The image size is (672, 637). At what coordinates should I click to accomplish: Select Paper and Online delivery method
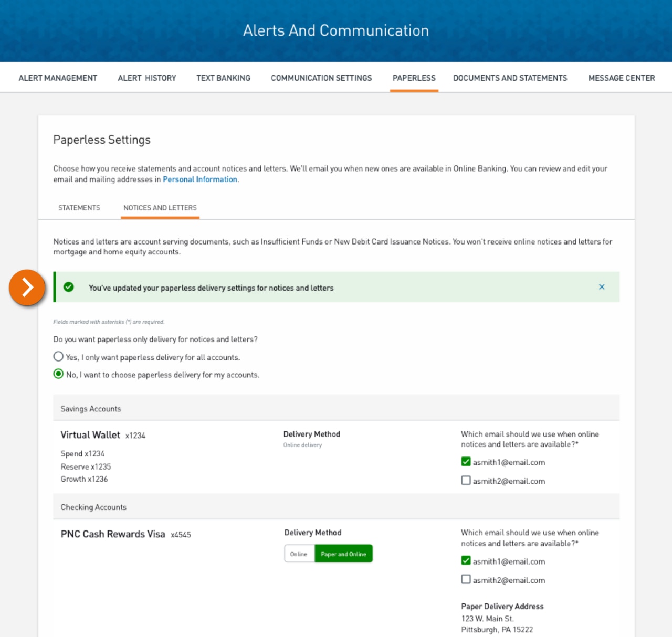343,553
